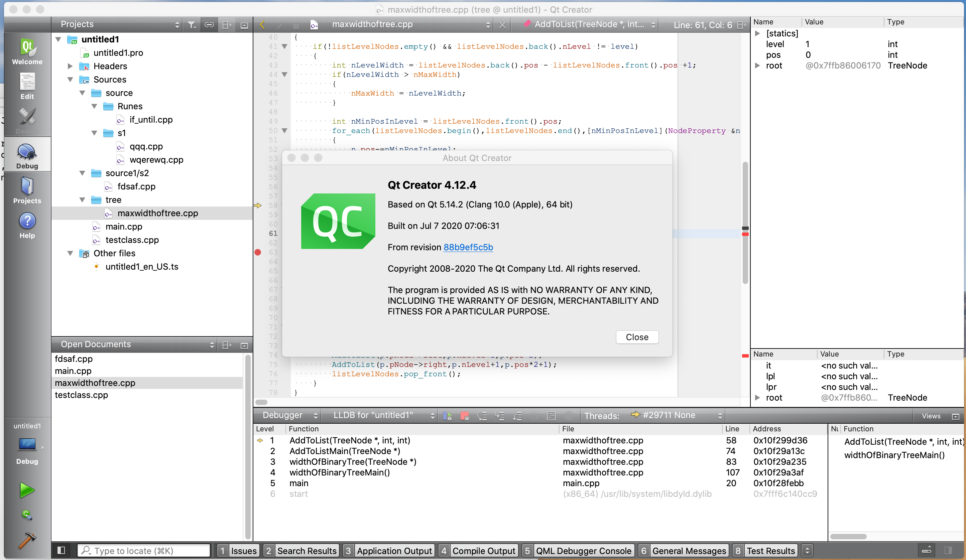Split the editor view
966x560 pixels.
pyautogui.click(x=742, y=25)
